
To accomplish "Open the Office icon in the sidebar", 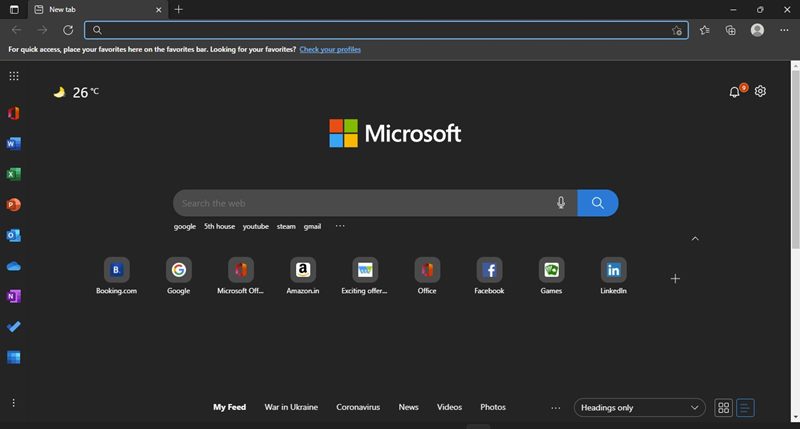I will (x=14, y=113).
